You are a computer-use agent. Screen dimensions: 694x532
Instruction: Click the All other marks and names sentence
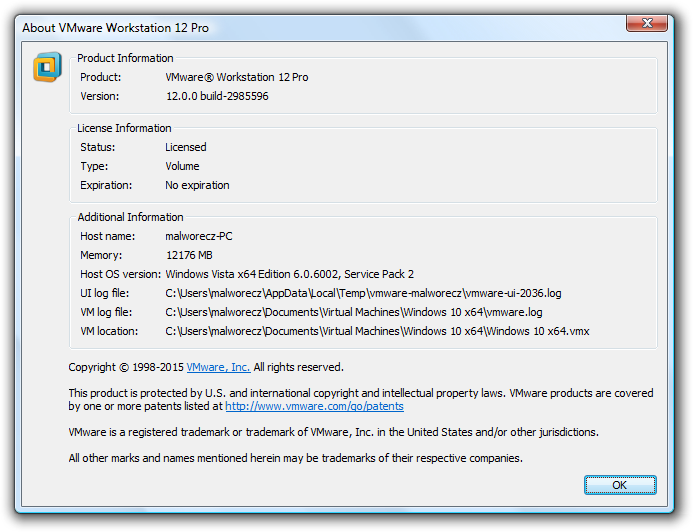[x=295, y=458]
